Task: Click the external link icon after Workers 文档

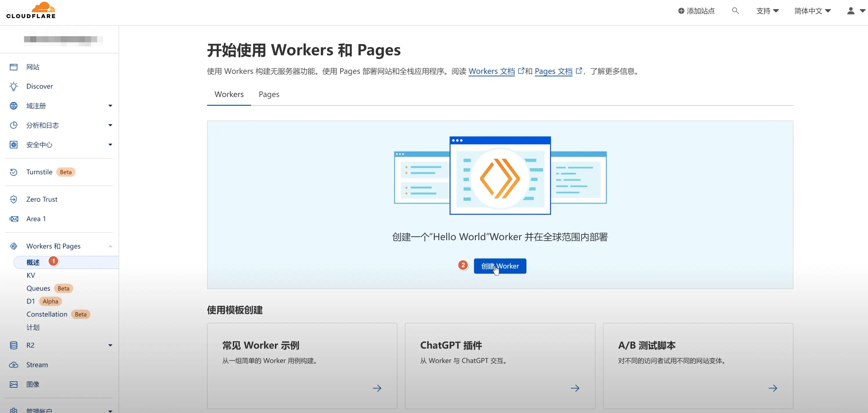Action: (521, 71)
